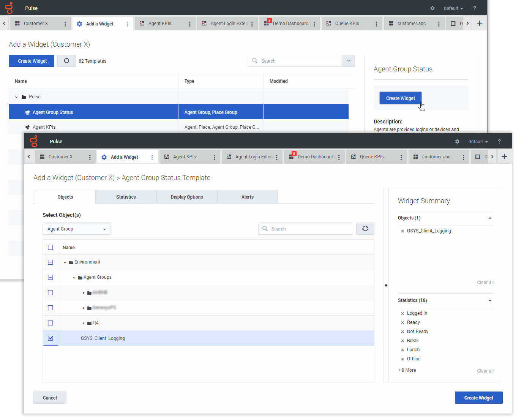Open customer abc tab options in front window

point(464,157)
